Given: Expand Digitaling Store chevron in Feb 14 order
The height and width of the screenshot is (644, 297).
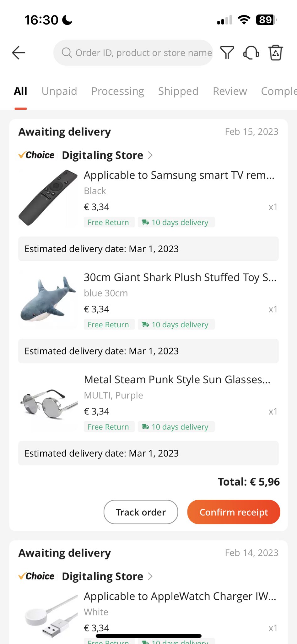Looking at the screenshot, I should [150, 576].
